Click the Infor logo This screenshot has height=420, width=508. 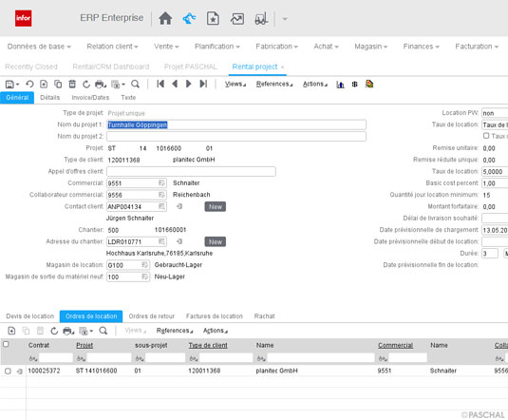click(x=24, y=18)
